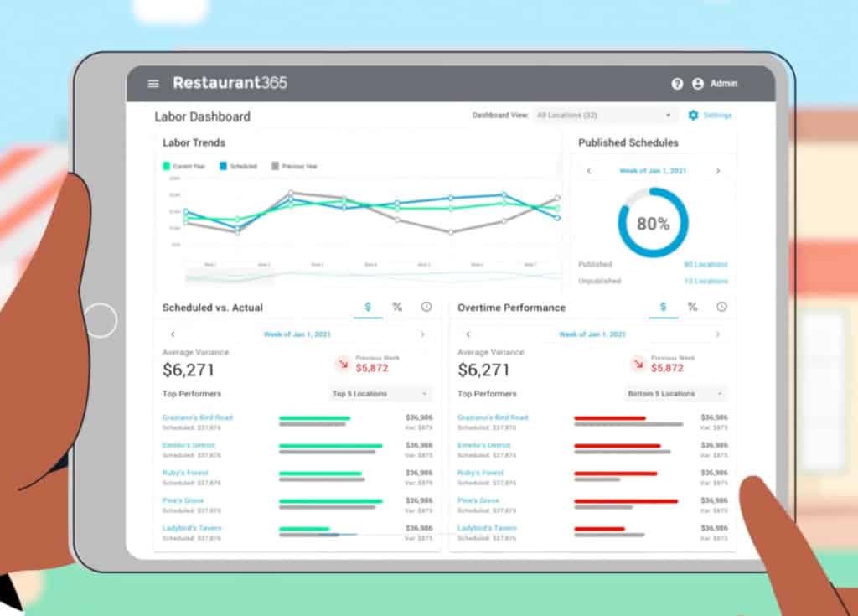858x616 pixels.
Task: Click the $6,271 variance in Overtime Performance
Action: (483, 370)
